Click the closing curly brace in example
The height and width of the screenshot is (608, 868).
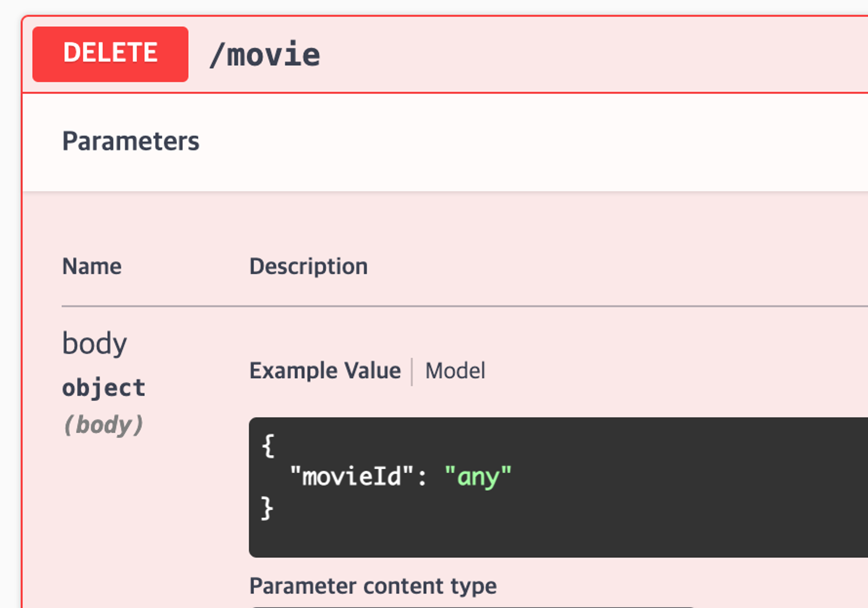coord(266,508)
